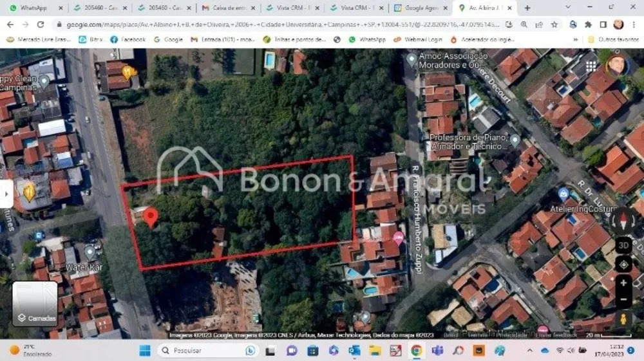Show hidden system tray icons
This screenshot has width=644, height=361.
[529, 350]
